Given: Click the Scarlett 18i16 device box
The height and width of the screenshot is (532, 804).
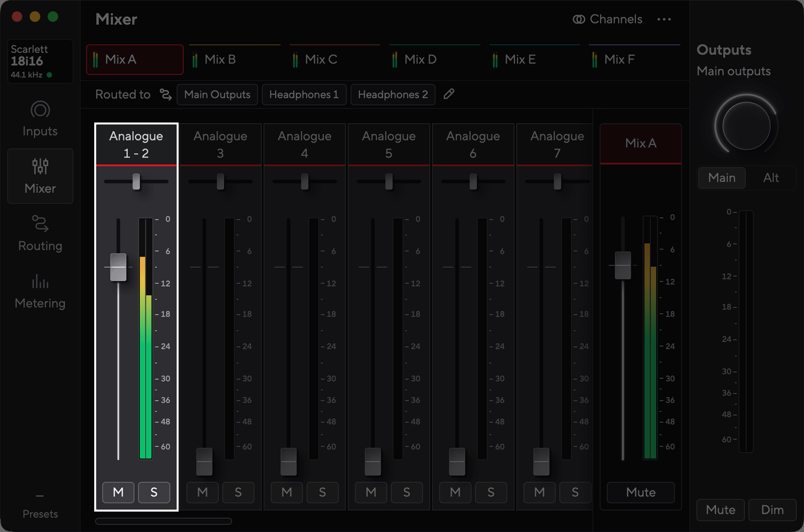Looking at the screenshot, I should pyautogui.click(x=40, y=61).
